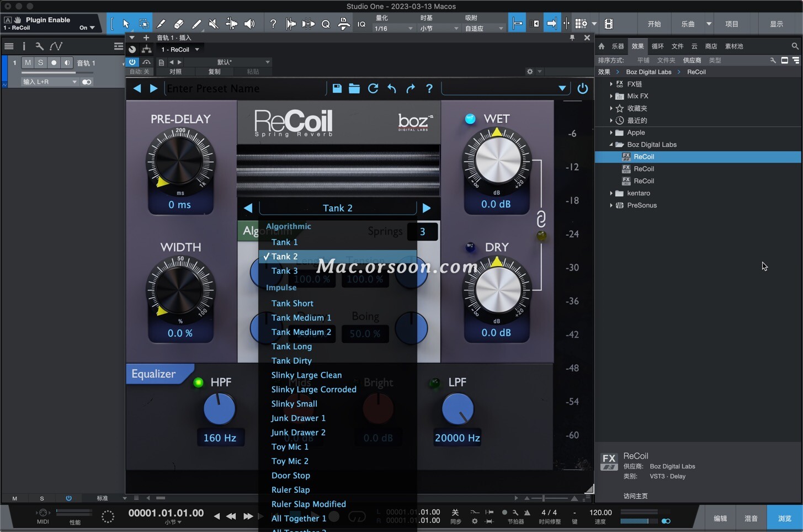The image size is (803, 532).
Task: Solo track 音轨 1
Action: [40, 62]
